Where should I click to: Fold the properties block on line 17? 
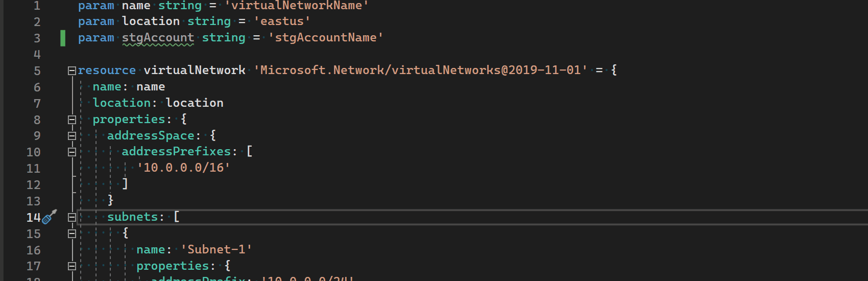click(72, 266)
